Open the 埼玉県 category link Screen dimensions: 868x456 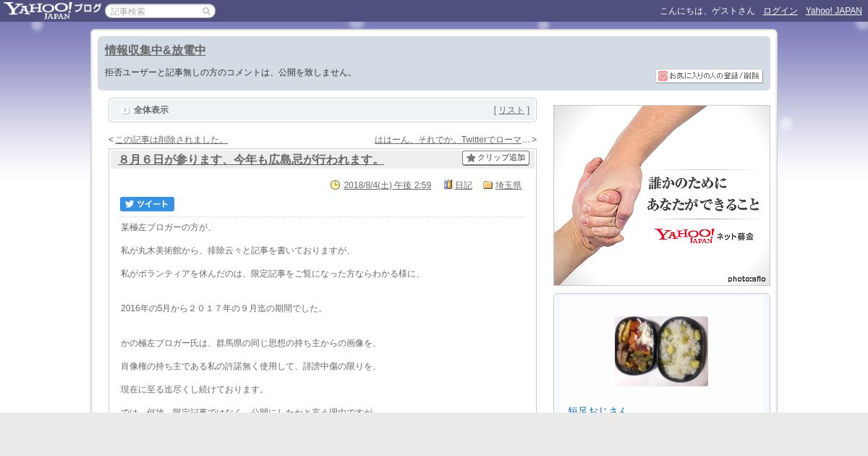(508, 185)
